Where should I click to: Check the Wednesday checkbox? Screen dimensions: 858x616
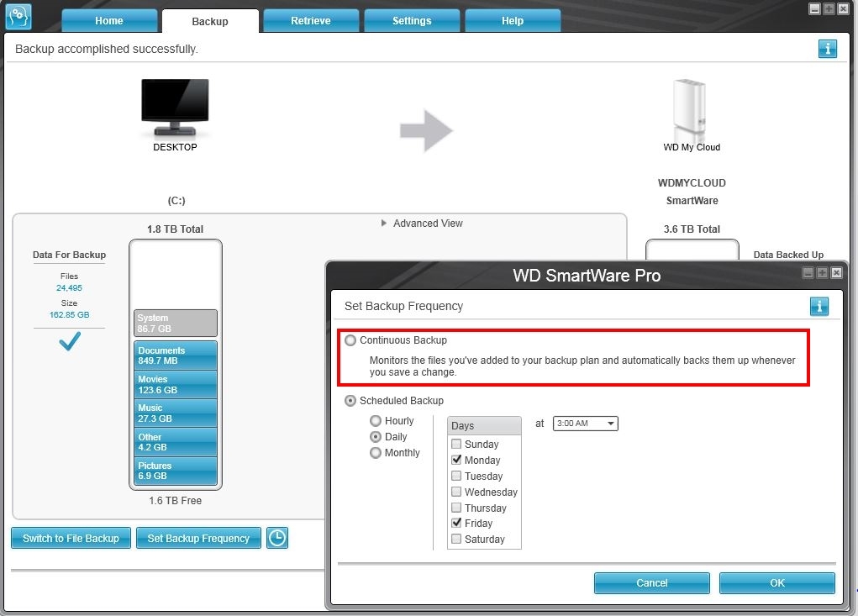(456, 492)
